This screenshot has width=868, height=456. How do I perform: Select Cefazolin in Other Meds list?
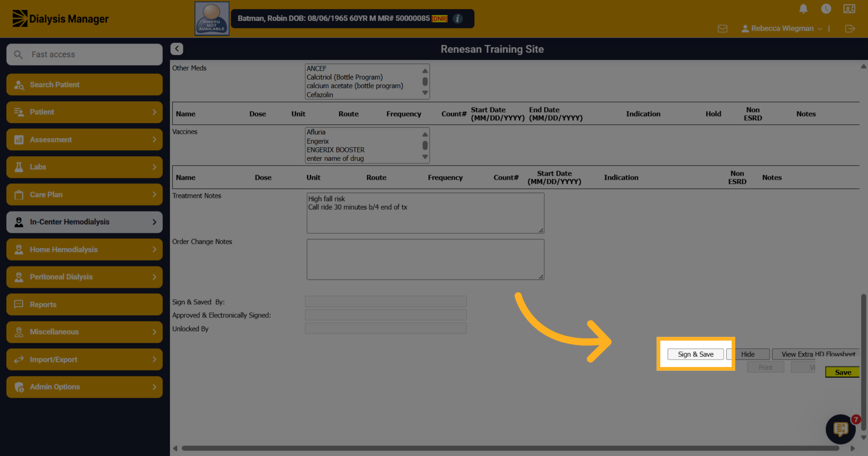320,95
